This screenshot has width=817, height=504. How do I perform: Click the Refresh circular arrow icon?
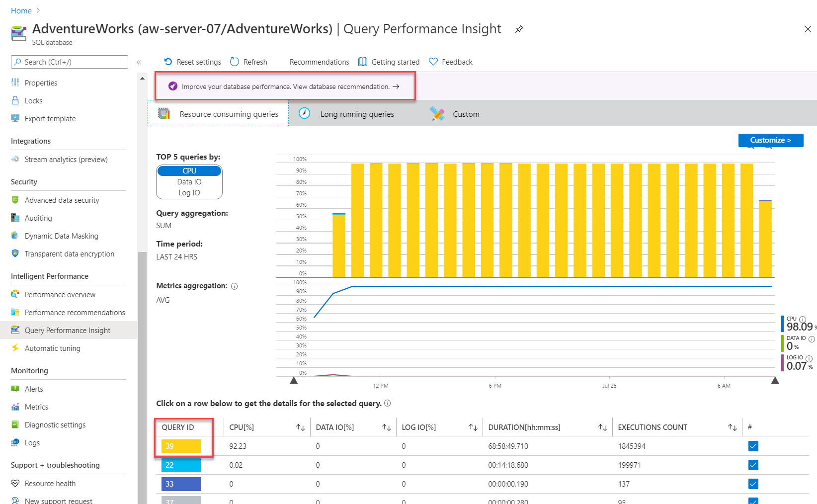(x=235, y=62)
